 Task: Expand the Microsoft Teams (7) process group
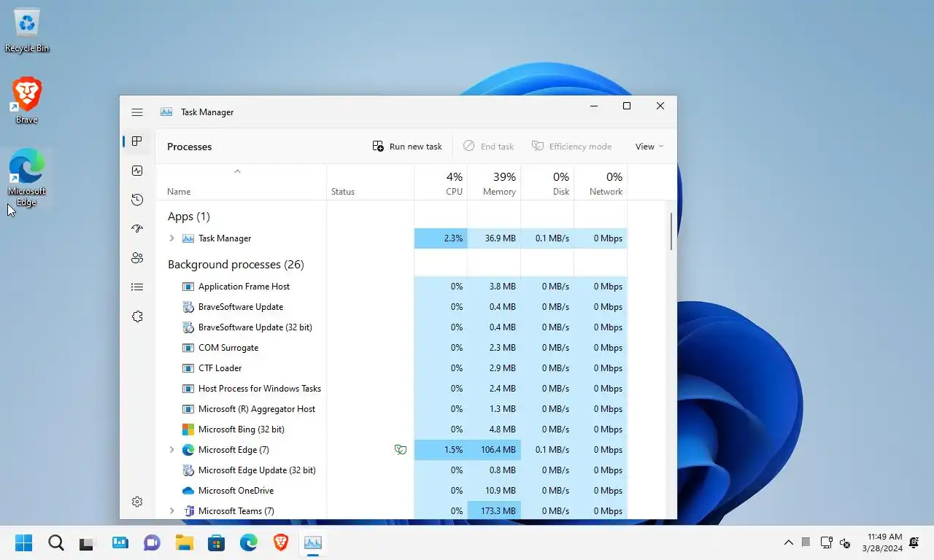pos(172,511)
